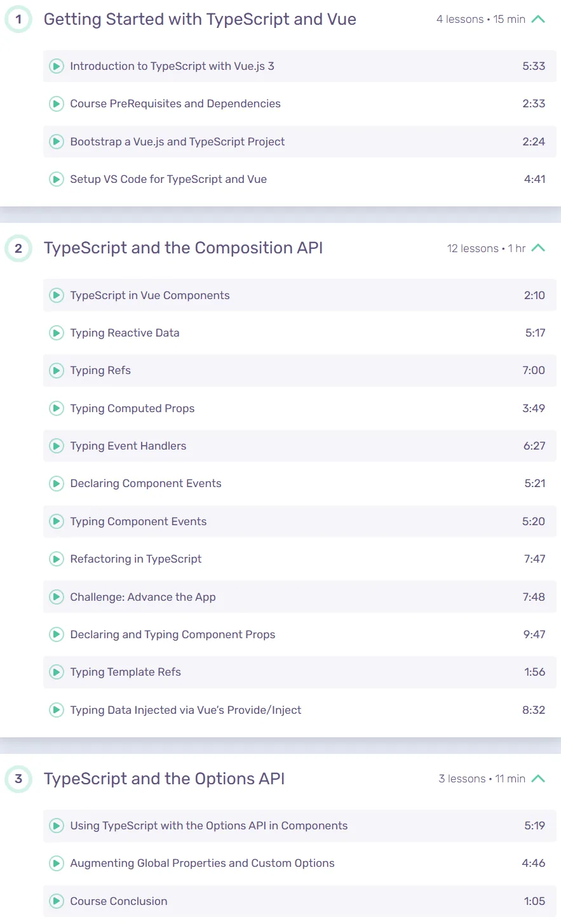Click the 2:24 duration of Bootstrap lesson
The height and width of the screenshot is (924, 561).
point(534,142)
